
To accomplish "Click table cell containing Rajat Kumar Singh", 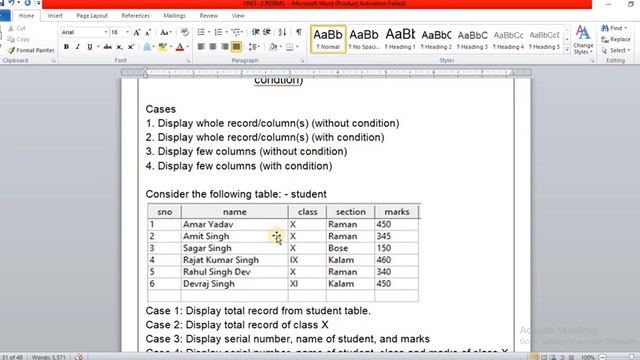I will [234, 260].
